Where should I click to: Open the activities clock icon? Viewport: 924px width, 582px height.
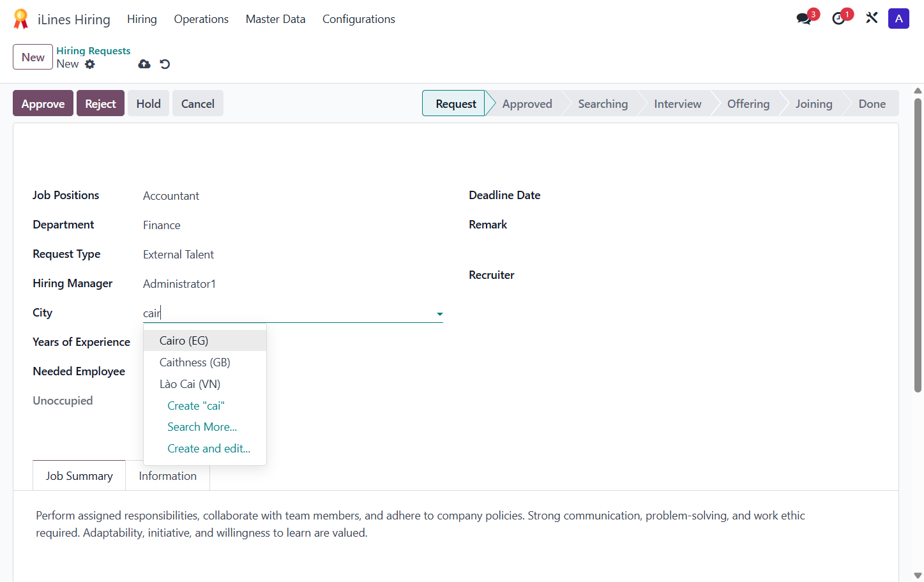point(838,19)
